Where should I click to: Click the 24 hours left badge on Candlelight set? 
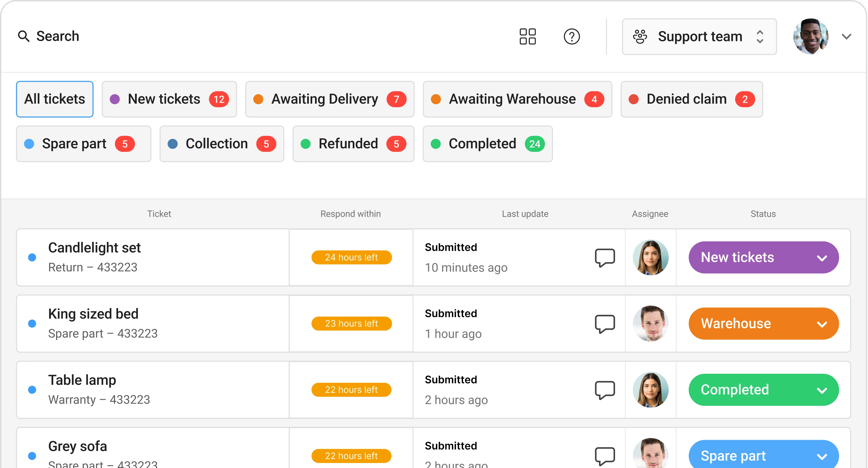tap(351, 257)
